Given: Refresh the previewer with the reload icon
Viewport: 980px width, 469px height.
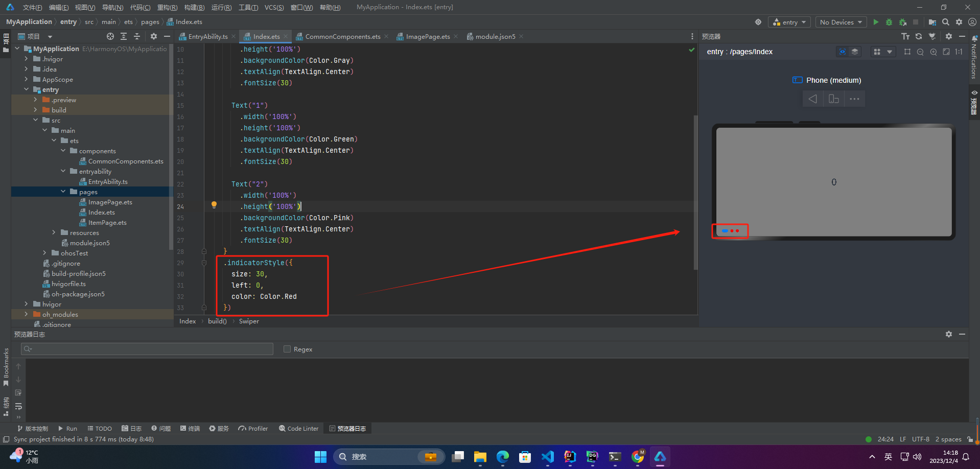Looking at the screenshot, I should pos(919,36).
